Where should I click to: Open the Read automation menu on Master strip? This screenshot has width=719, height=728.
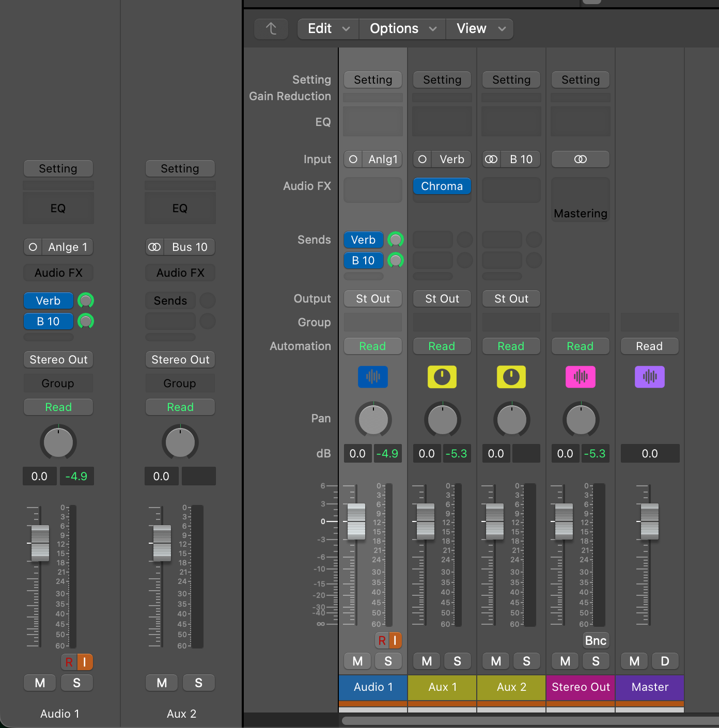click(650, 346)
